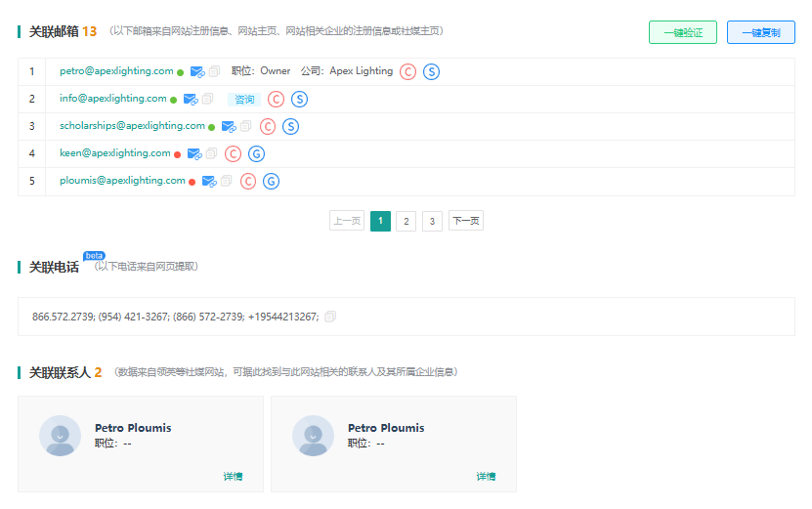Copy the info@apexlighting.com address icon
Image resolution: width=812 pixels, height=509 pixels.
(208, 99)
